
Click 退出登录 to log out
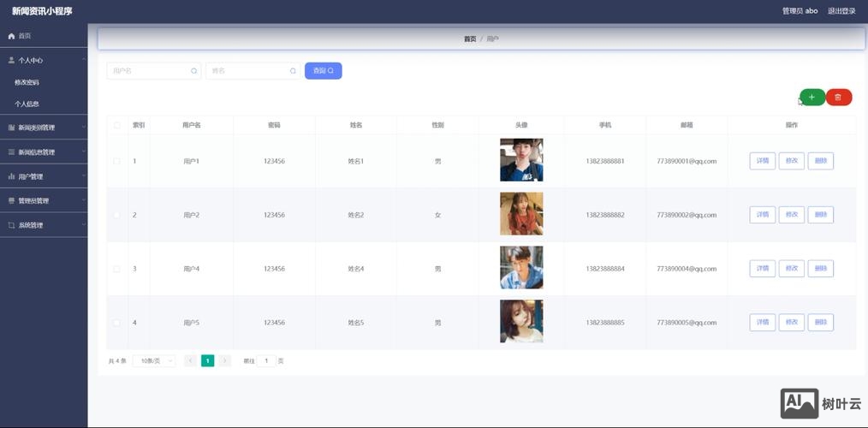point(841,11)
